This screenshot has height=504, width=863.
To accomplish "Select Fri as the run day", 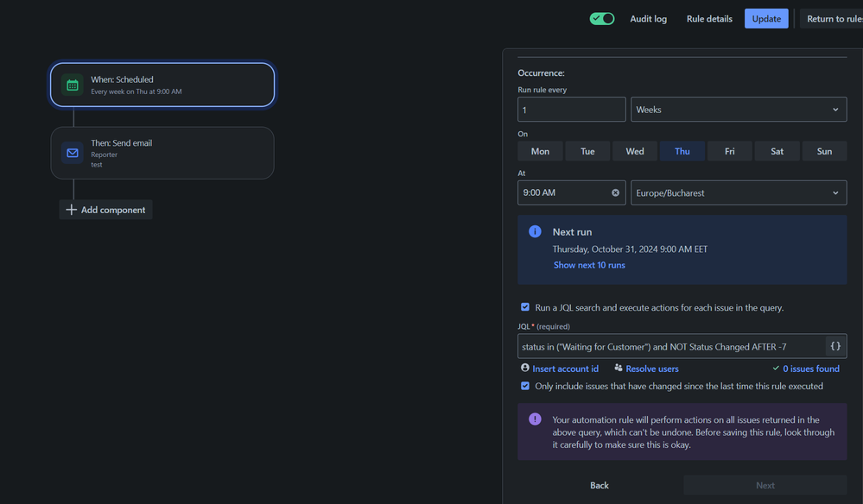I will 729,151.
